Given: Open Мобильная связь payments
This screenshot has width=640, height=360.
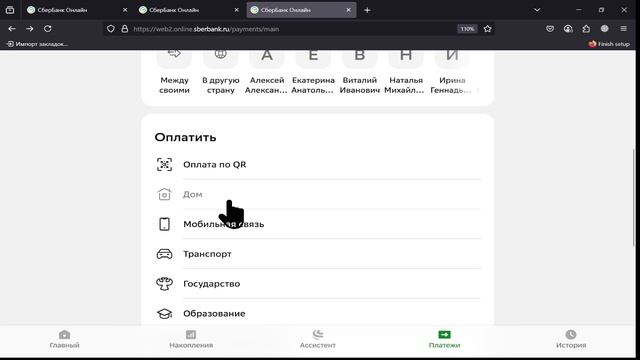Looking at the screenshot, I should (318, 224).
